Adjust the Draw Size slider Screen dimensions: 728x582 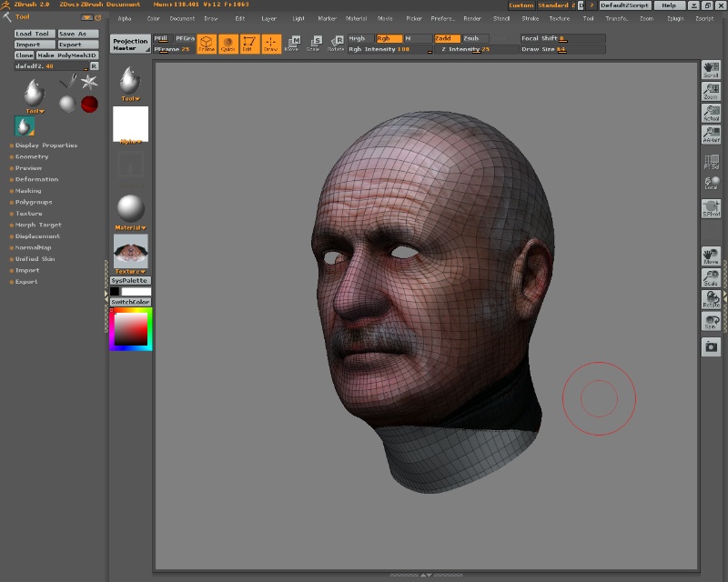click(562, 49)
